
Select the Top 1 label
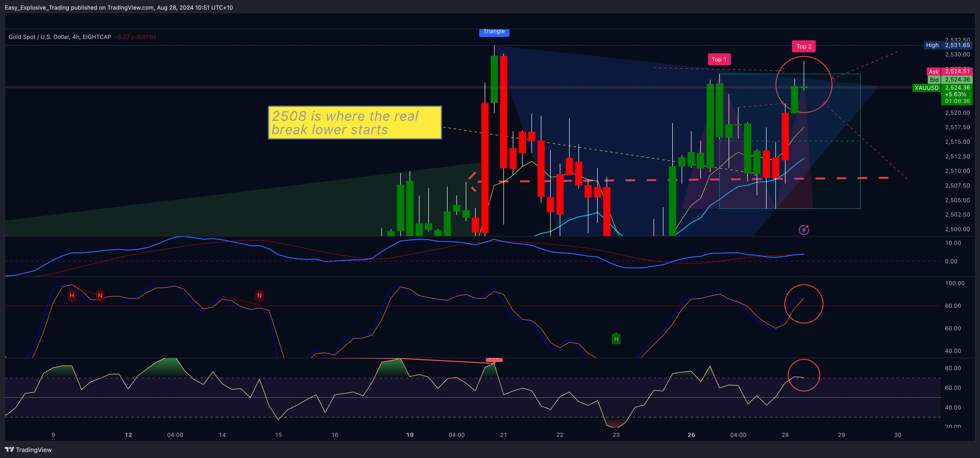click(719, 59)
